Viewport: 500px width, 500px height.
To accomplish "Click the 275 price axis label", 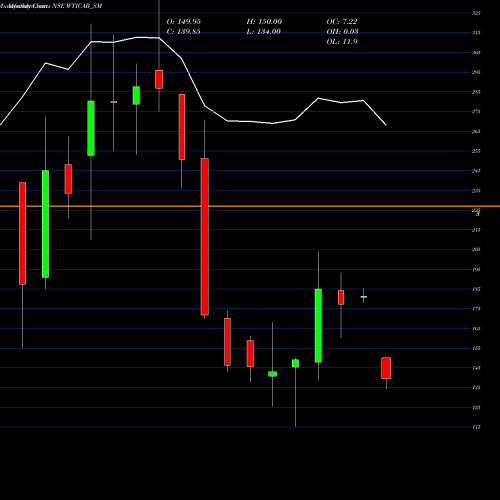I will (476, 112).
